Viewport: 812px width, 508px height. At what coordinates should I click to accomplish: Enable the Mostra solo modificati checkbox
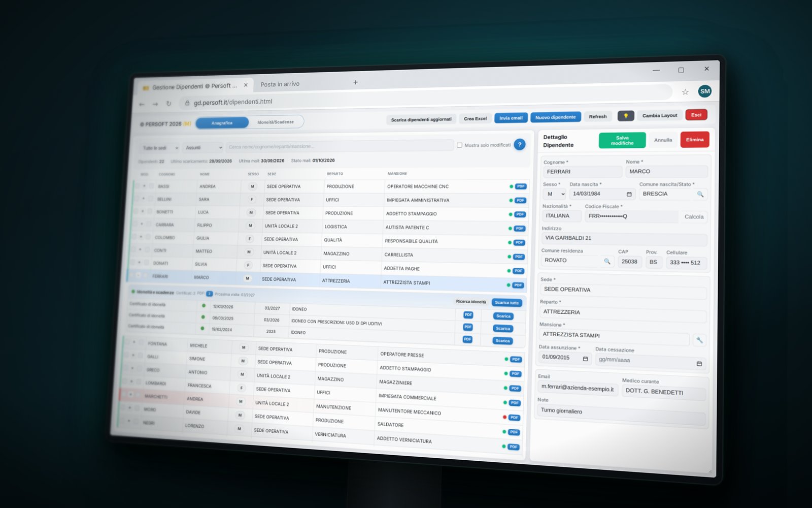point(460,145)
